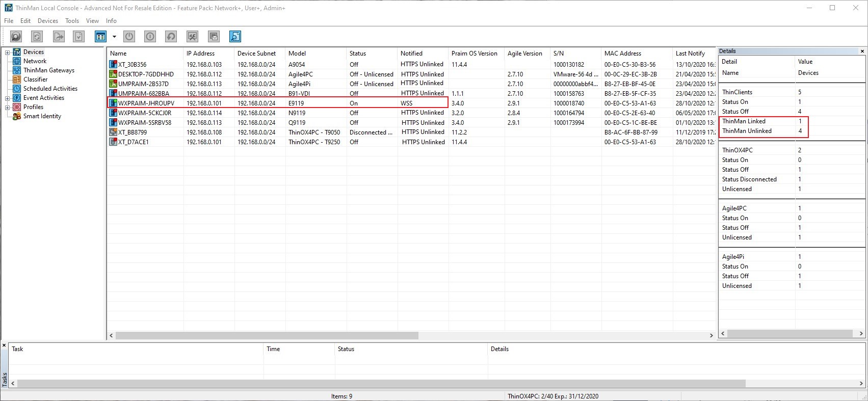The image size is (868, 401).
Task: Select Classifier in the tree
Action: coord(36,79)
